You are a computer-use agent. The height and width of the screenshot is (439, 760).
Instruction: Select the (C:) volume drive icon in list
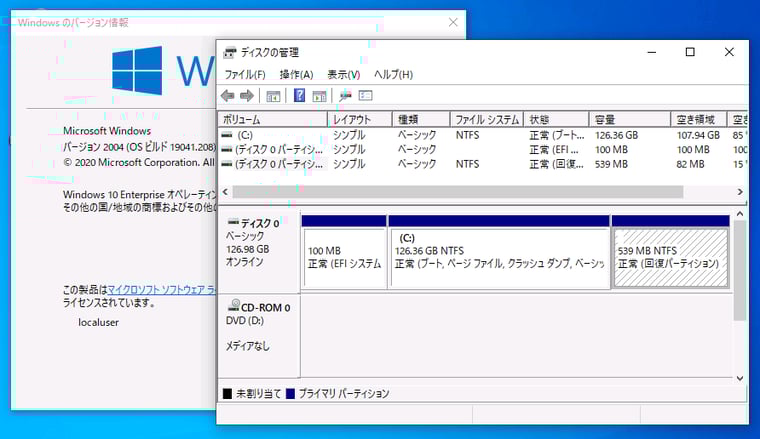pos(226,135)
